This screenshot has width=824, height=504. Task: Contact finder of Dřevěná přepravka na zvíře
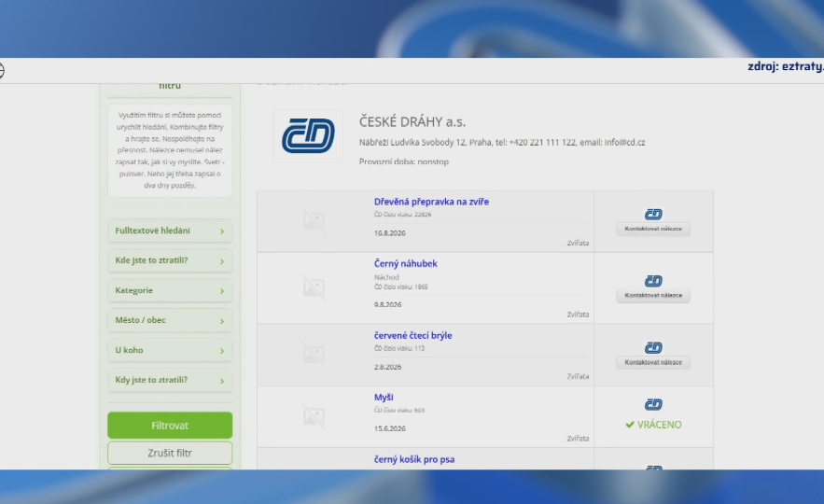[x=653, y=229]
